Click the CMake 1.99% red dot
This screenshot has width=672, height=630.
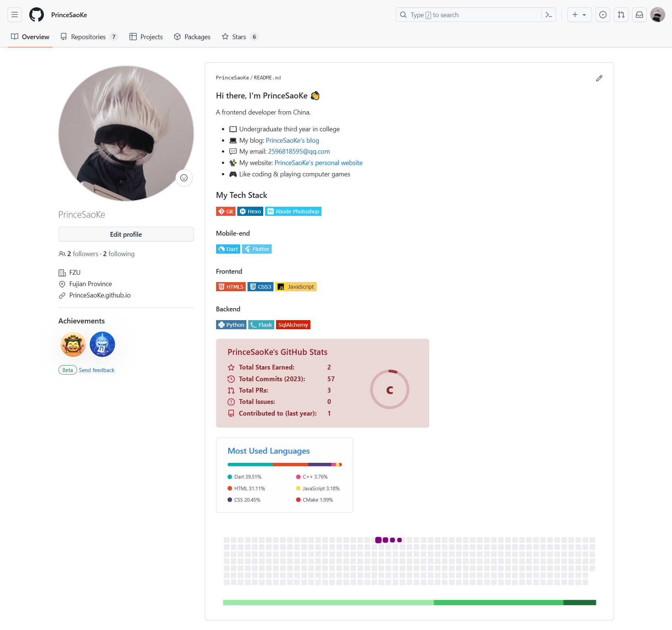pyautogui.click(x=298, y=499)
